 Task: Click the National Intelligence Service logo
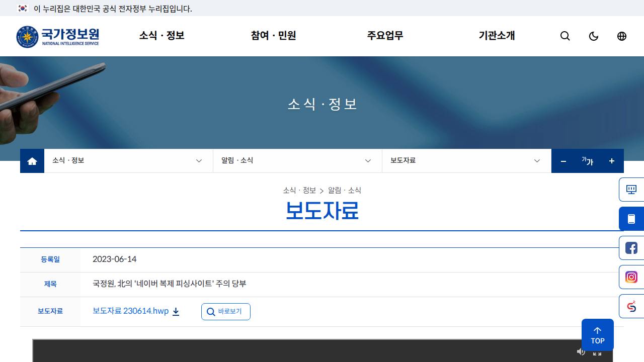57,36
